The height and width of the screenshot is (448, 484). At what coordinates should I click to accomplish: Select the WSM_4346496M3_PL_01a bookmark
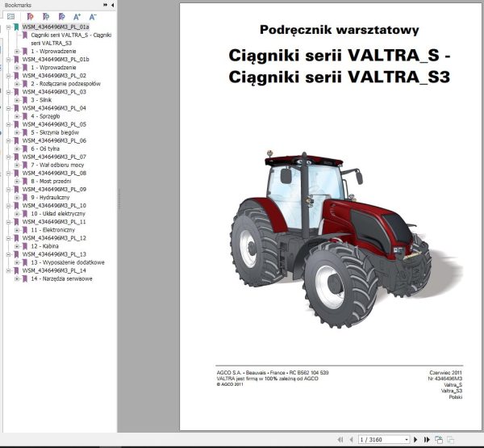click(x=56, y=27)
